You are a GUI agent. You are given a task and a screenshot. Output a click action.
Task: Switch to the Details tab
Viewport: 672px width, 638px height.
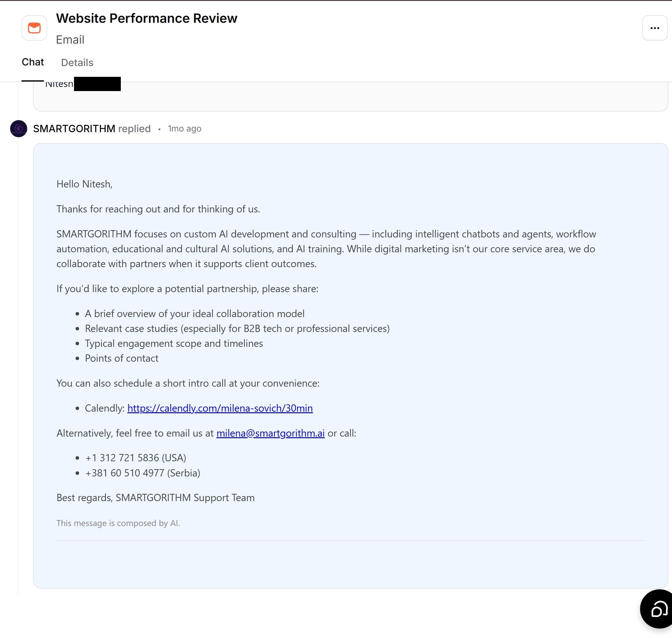pos(77,63)
